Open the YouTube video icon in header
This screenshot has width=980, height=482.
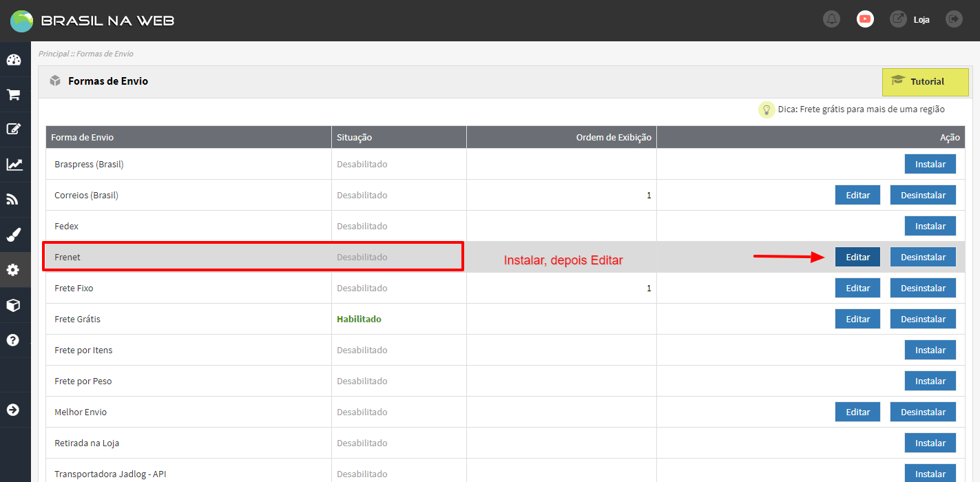click(x=865, y=19)
